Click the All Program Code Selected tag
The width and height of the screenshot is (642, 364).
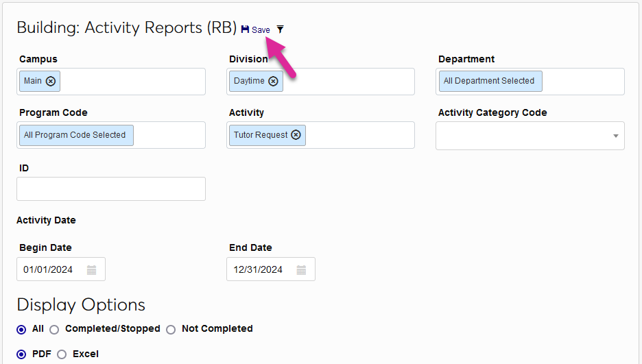click(x=76, y=135)
